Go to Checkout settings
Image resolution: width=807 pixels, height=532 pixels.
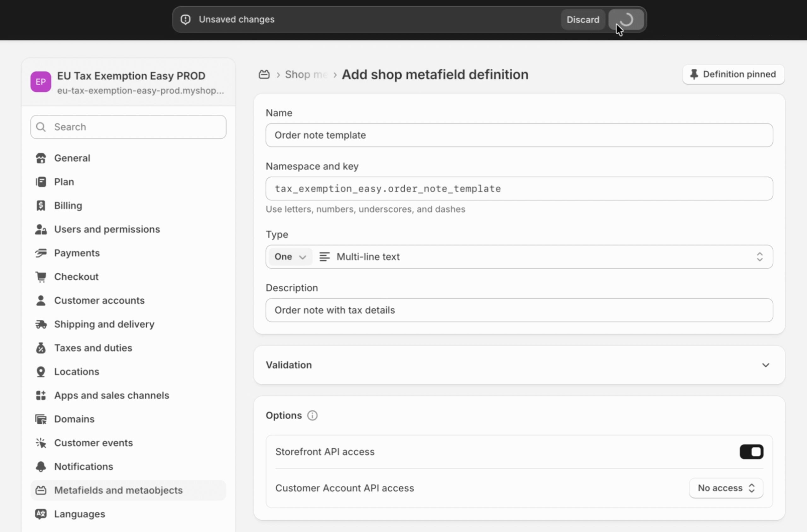pos(76,277)
